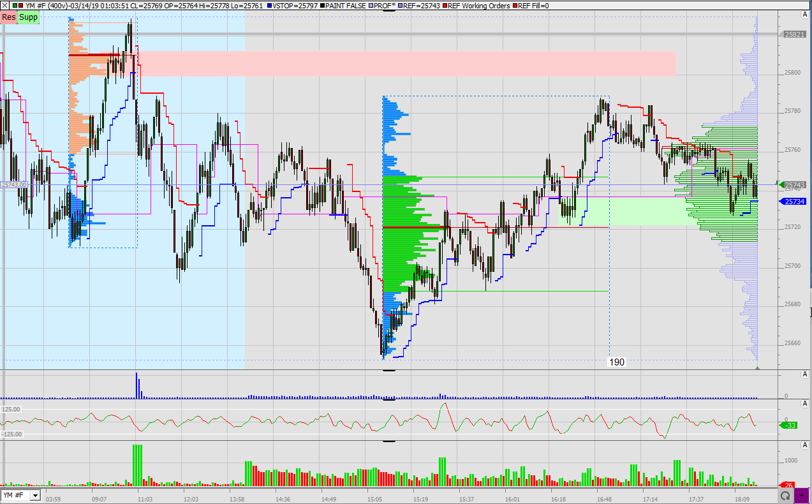Click the red study status square in title bar

(19, 6)
